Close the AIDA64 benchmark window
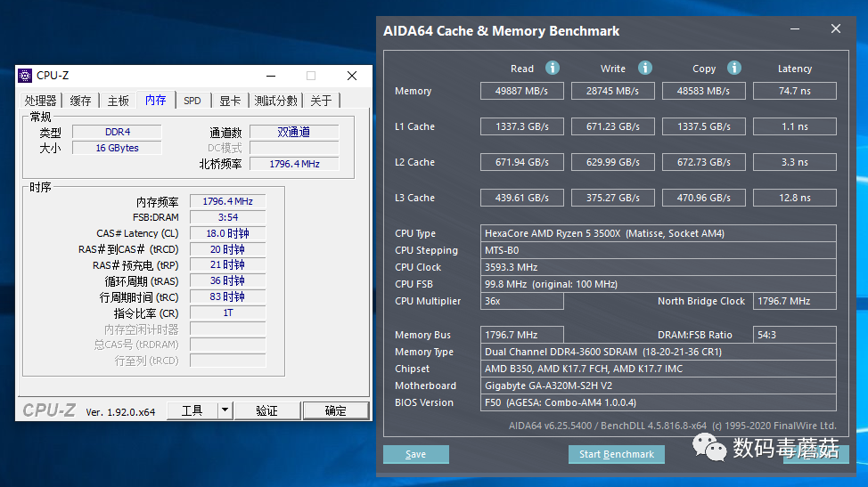Screen dimensions: 868x487 (x=836, y=28)
